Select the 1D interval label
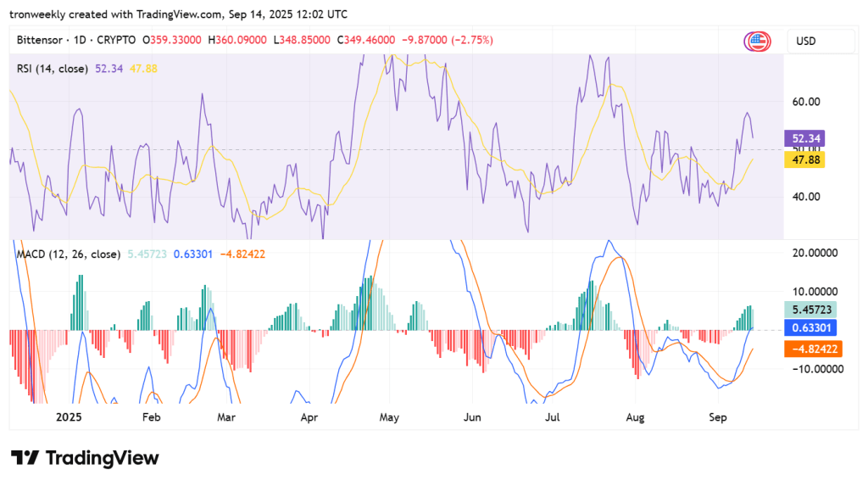 [80, 40]
